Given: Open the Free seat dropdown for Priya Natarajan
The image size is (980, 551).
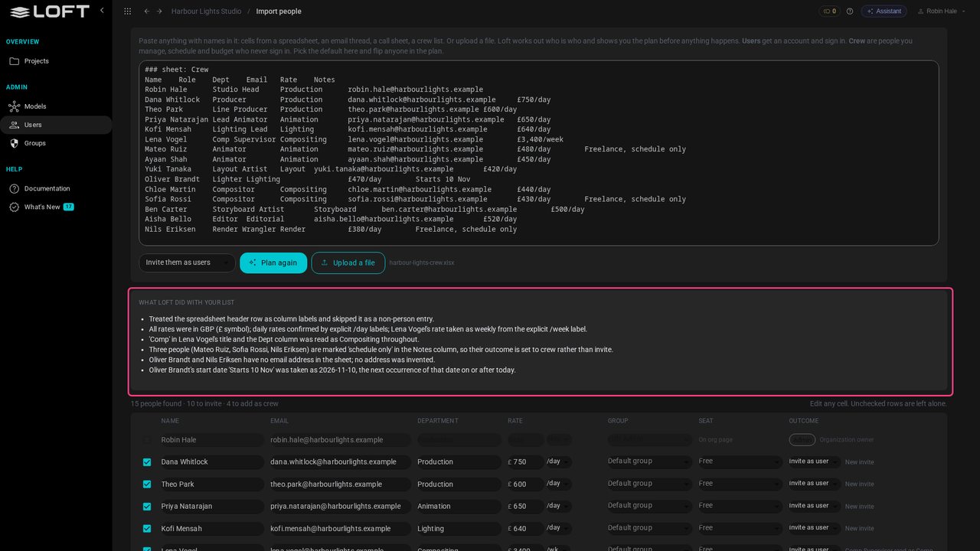Looking at the screenshot, I should pos(740,507).
